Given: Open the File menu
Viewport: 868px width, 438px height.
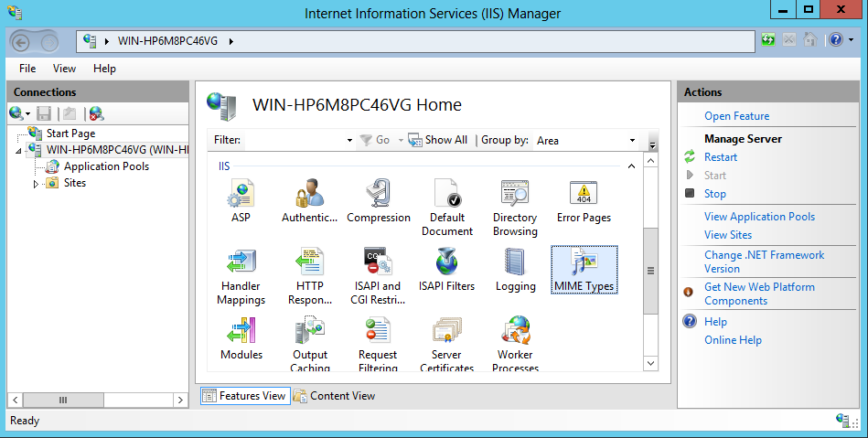Looking at the screenshot, I should 27,69.
